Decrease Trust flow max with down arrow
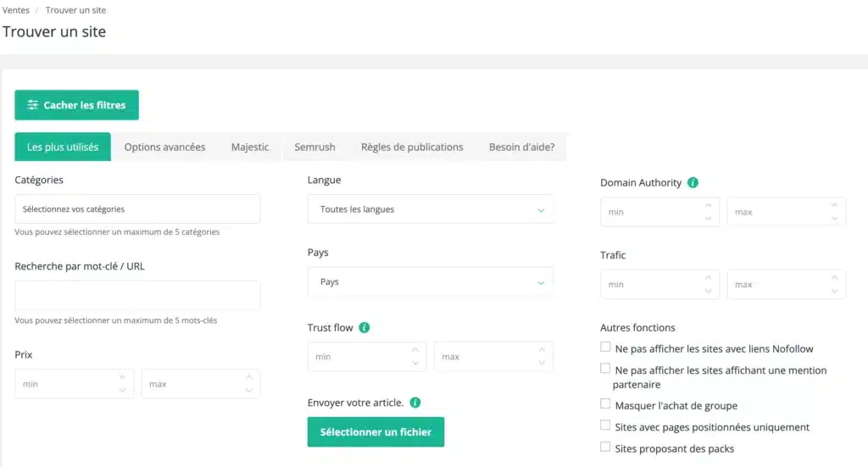The height and width of the screenshot is (467, 868). tap(542, 364)
